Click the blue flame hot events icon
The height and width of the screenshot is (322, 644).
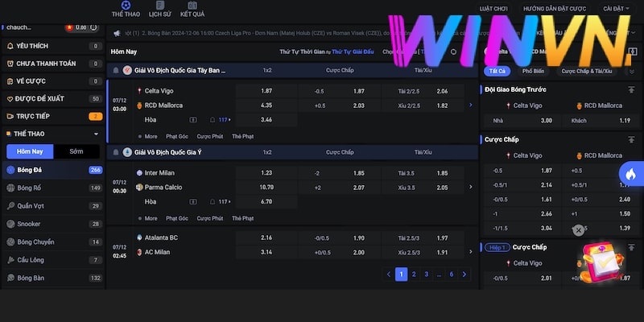click(631, 173)
